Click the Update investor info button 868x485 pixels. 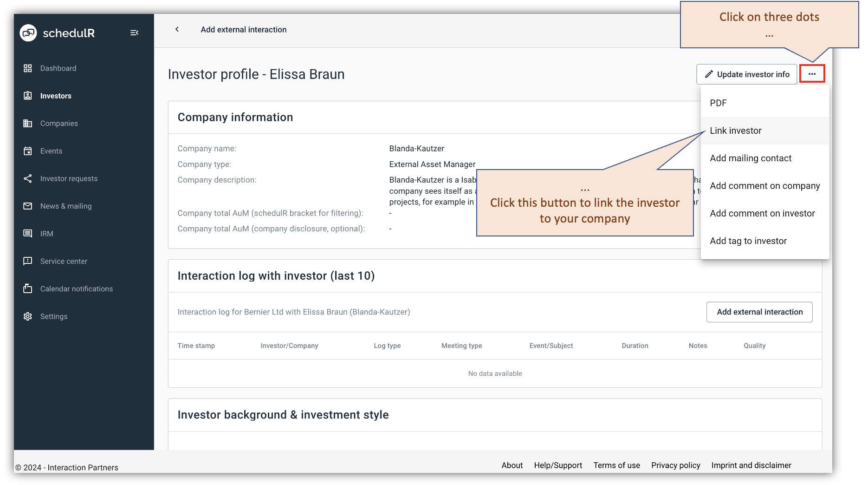(x=746, y=74)
